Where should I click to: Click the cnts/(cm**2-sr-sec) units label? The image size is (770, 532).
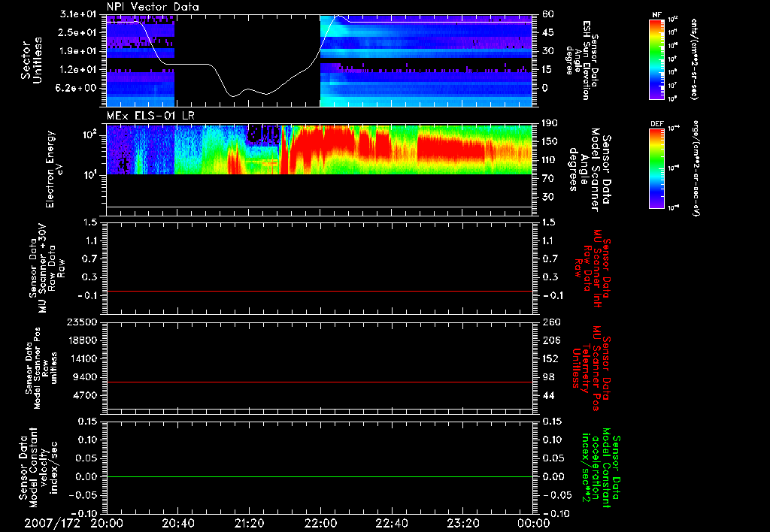point(694,59)
